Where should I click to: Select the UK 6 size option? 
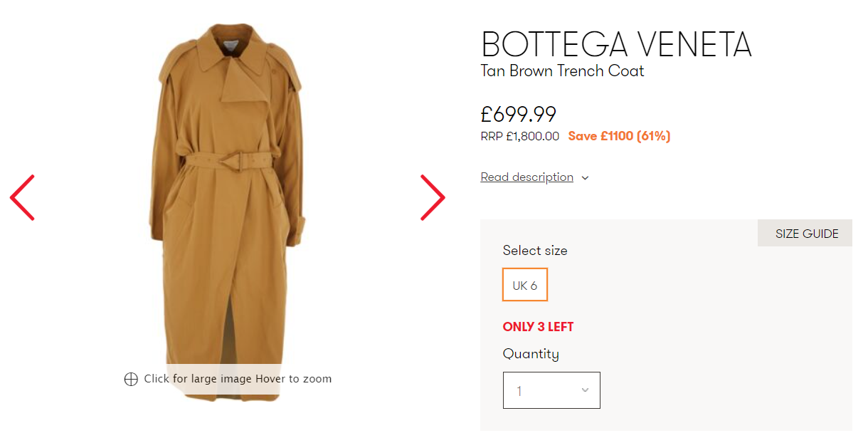coord(525,286)
